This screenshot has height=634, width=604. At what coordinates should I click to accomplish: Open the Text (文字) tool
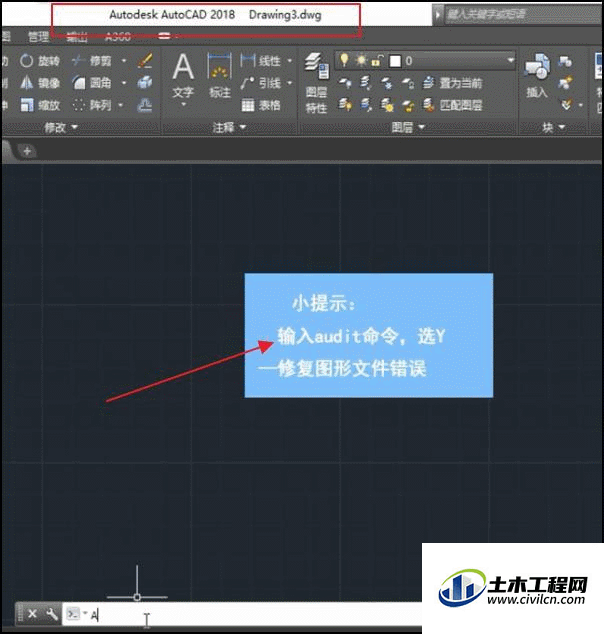point(183,76)
